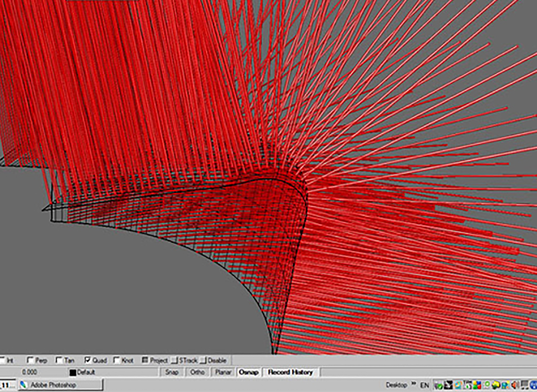Enable the Tan object snap checkbox
The height and width of the screenshot is (392, 537).
(x=59, y=360)
